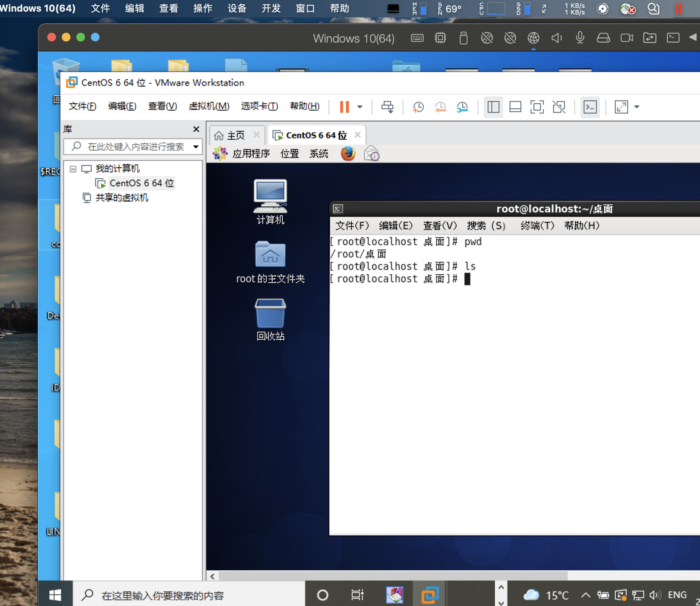Click Parallels keyboard icon in title bar
The width and height of the screenshot is (700, 606).
[417, 38]
